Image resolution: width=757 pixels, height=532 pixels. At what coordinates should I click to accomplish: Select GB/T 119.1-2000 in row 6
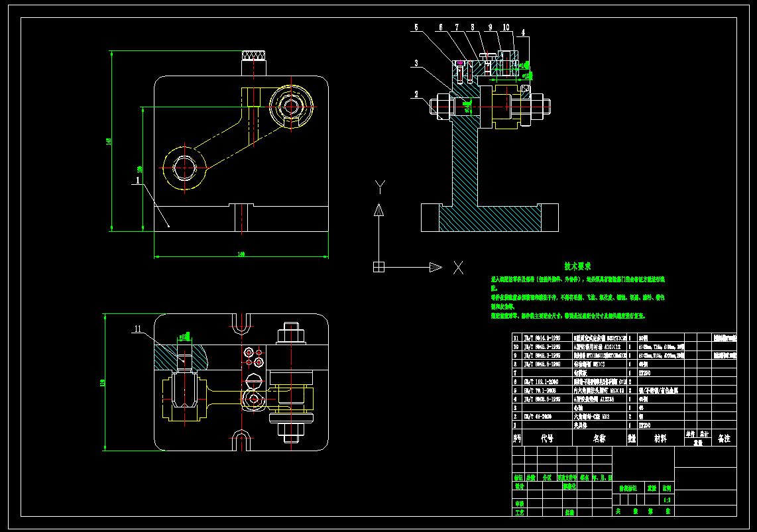(541, 382)
